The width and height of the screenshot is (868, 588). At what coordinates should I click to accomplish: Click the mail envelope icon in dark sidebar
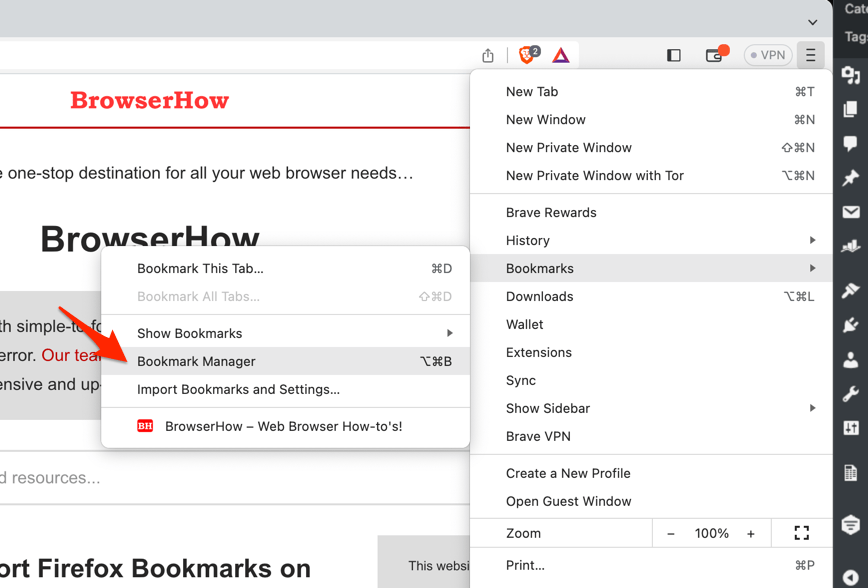[851, 212]
